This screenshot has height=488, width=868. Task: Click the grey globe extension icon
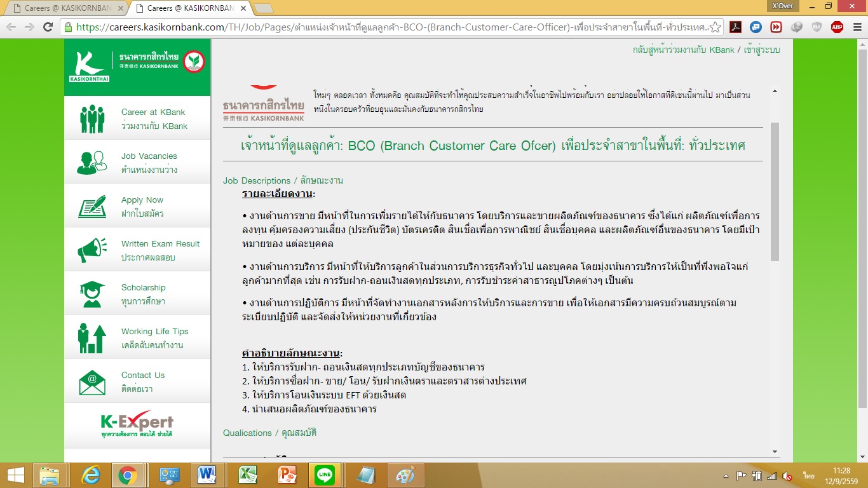(x=796, y=27)
